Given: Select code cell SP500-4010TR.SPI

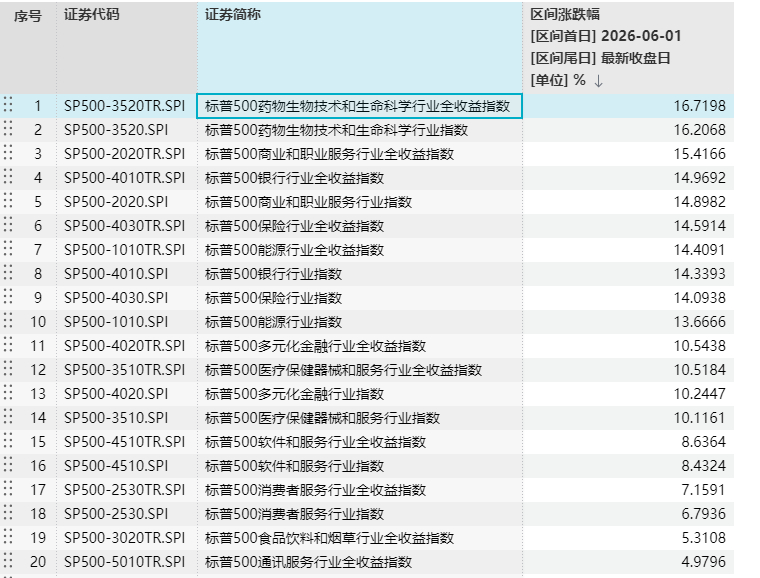Looking at the screenshot, I should pos(125,178).
